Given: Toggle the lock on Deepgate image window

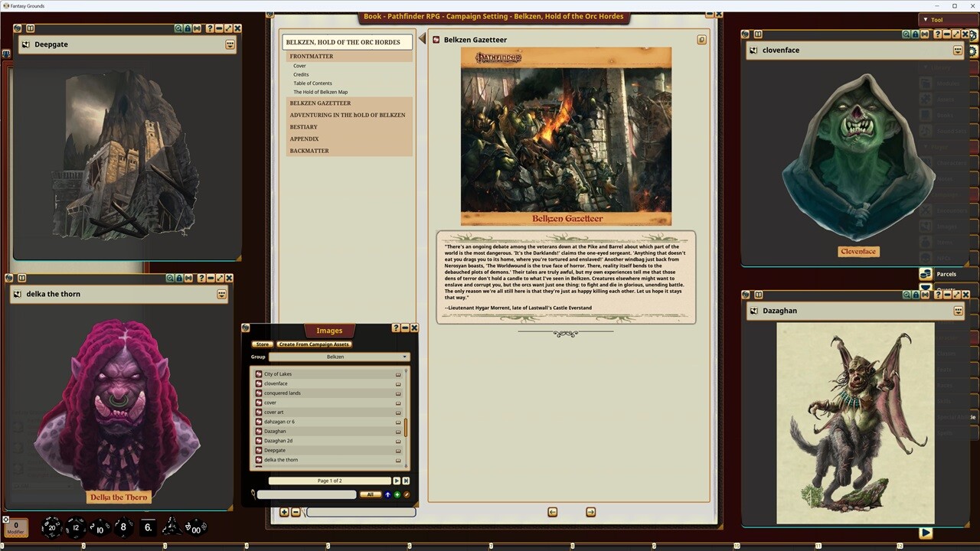Looking at the screenshot, I should click(188, 28).
